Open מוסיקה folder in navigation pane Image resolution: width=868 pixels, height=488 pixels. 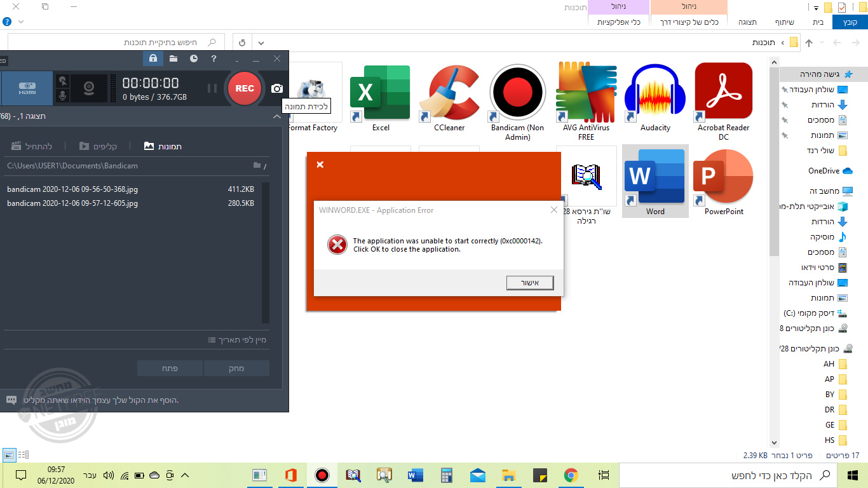point(828,237)
